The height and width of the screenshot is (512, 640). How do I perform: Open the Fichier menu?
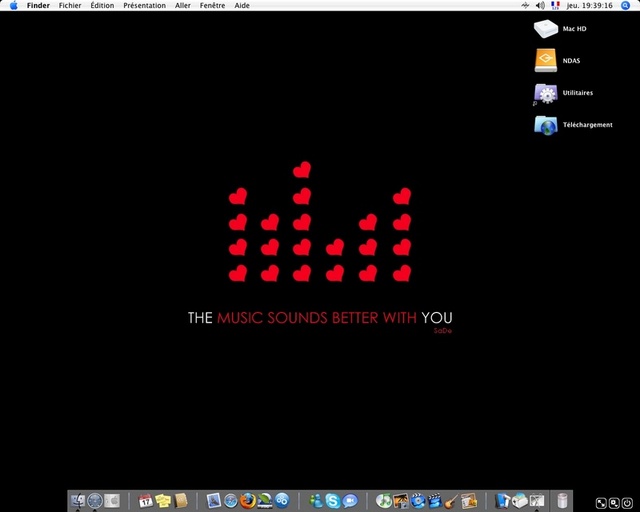(70, 5)
